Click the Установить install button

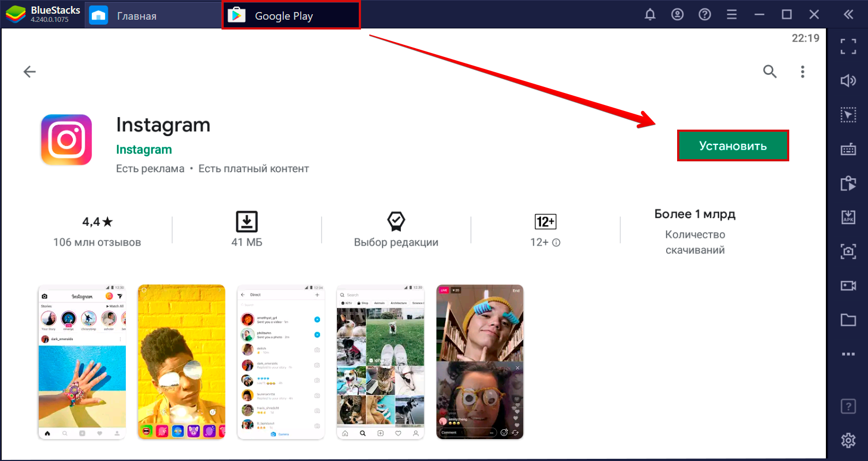pyautogui.click(x=733, y=146)
